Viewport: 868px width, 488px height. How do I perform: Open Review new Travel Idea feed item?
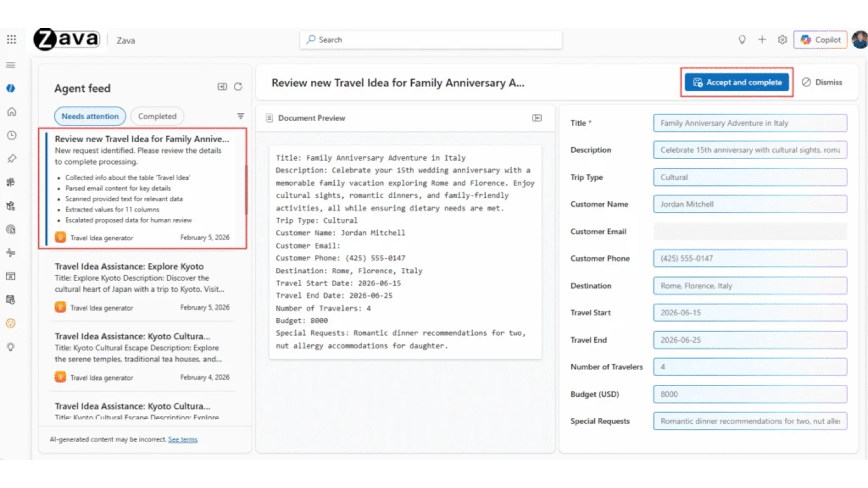click(143, 189)
